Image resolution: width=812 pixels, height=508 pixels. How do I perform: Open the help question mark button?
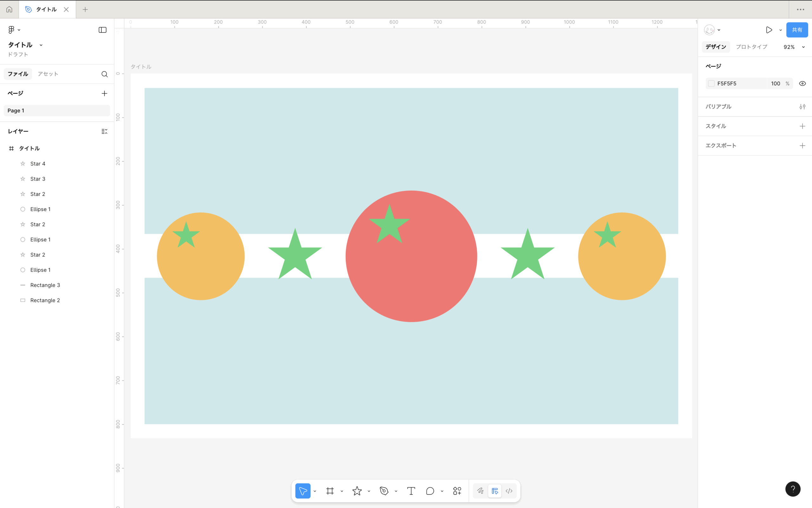coord(793,489)
